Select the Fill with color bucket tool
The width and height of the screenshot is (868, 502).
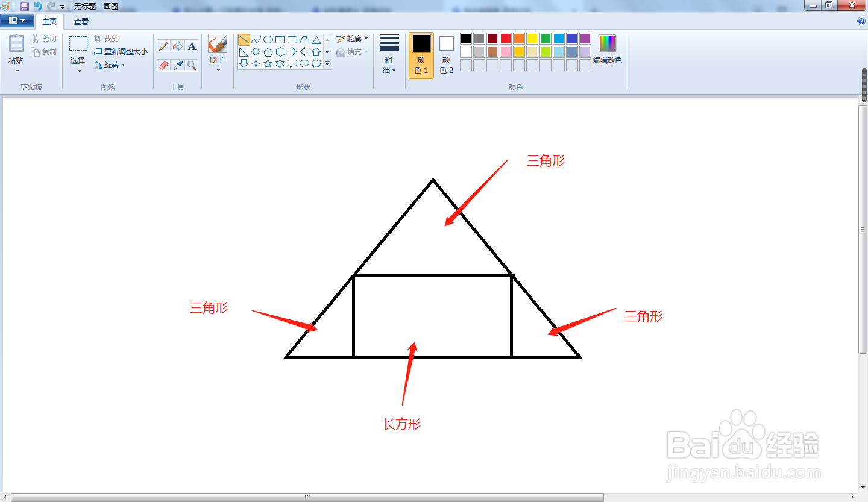pos(178,46)
